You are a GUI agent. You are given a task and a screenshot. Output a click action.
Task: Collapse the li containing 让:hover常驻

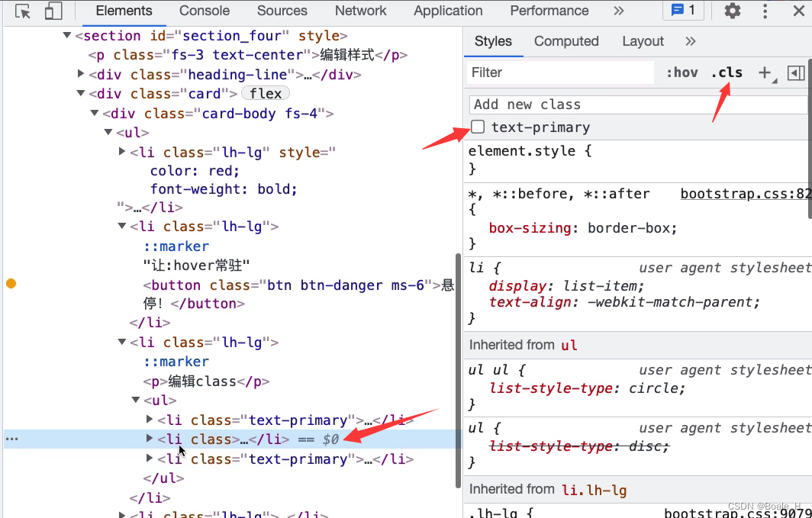pos(122,226)
